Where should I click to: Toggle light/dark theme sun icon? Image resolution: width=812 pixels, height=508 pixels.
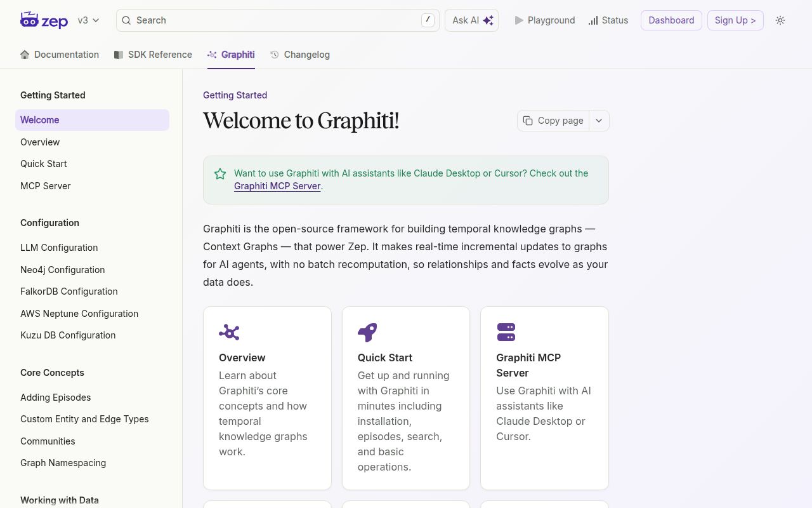(x=780, y=20)
